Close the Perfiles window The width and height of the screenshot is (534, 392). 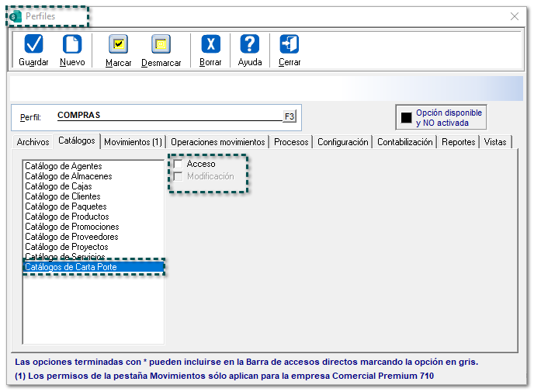[x=514, y=16]
